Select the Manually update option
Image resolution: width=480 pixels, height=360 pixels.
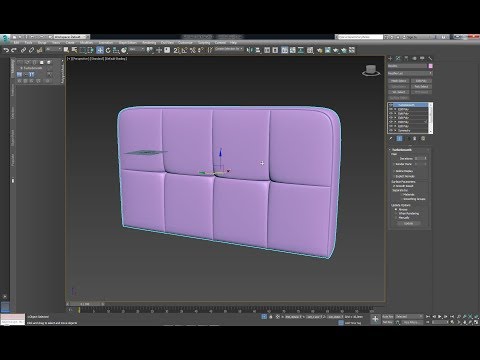click(x=396, y=218)
